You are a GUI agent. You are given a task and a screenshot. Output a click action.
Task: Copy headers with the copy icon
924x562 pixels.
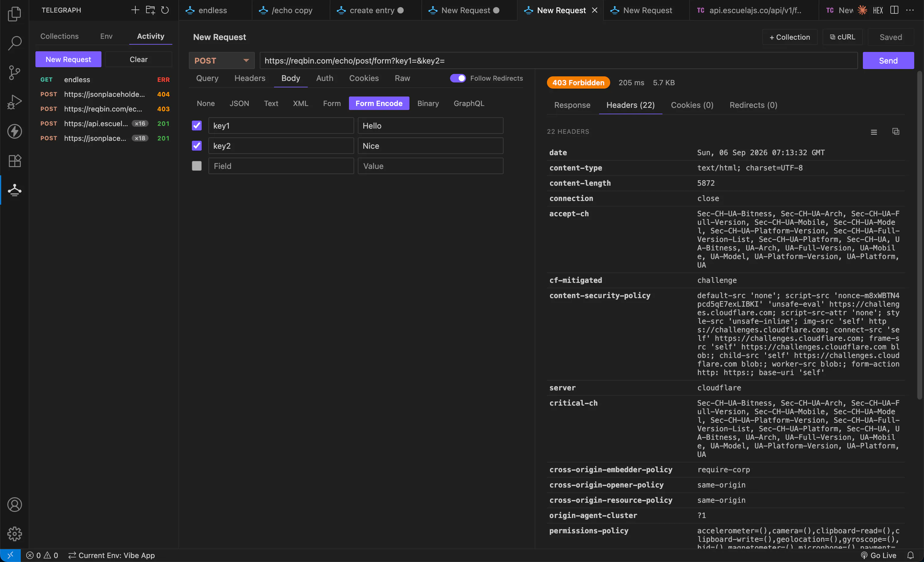[x=896, y=132]
